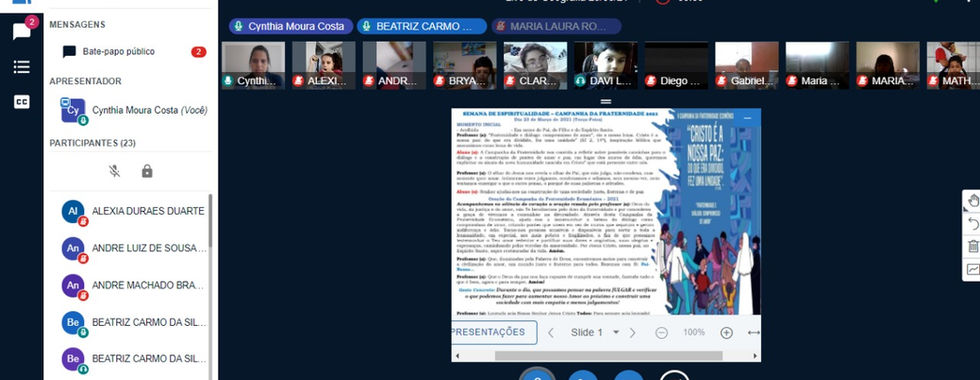Screen dimensions: 980x380
Task: Mute all participants with crossed microphone icon
Action: click(114, 171)
